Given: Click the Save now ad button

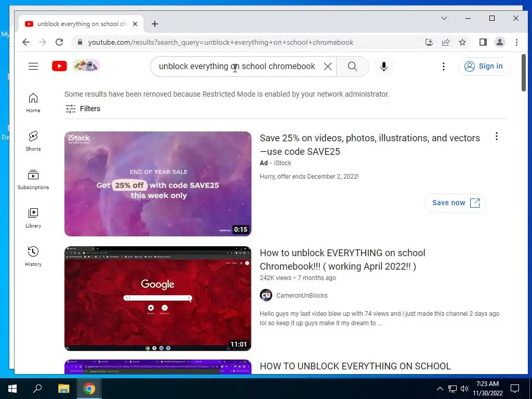Looking at the screenshot, I should tap(455, 203).
